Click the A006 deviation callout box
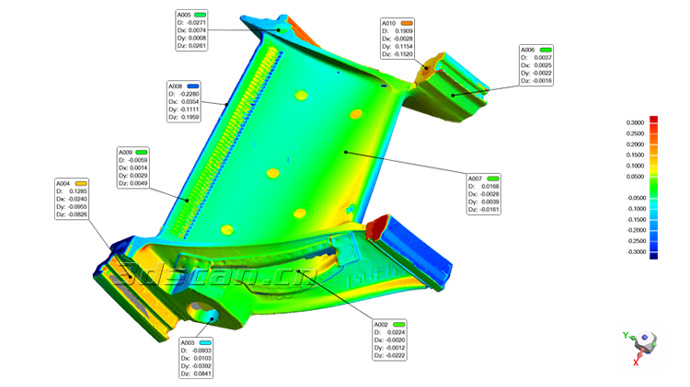 536,65
